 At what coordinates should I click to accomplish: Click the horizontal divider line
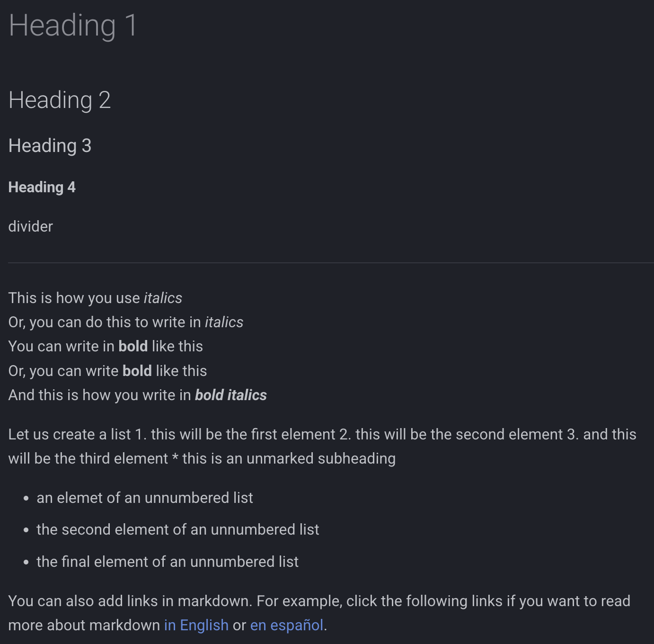331,263
